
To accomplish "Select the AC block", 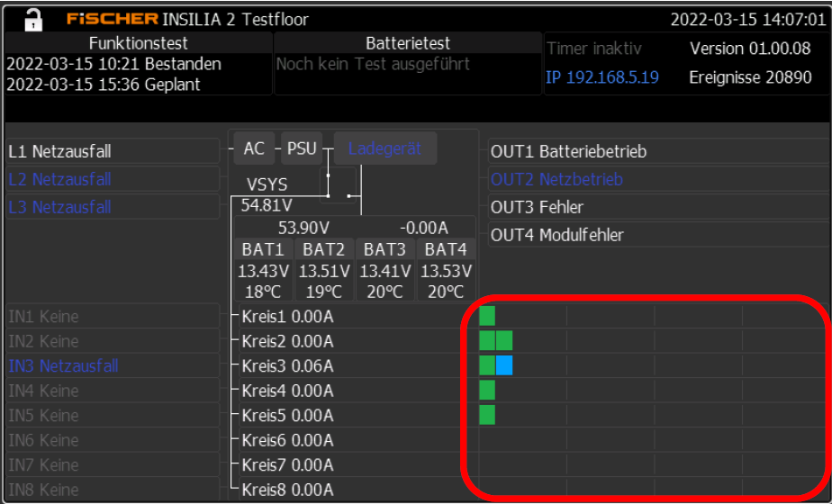I will [254, 148].
